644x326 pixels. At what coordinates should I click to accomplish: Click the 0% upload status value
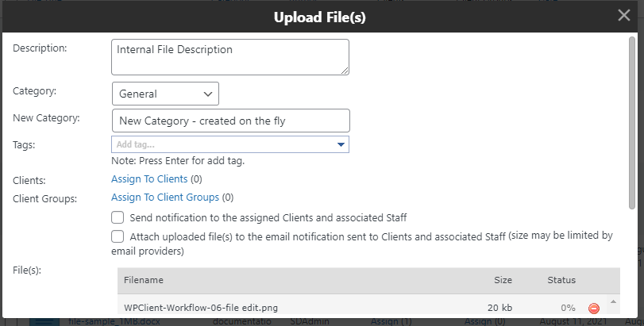(568, 308)
